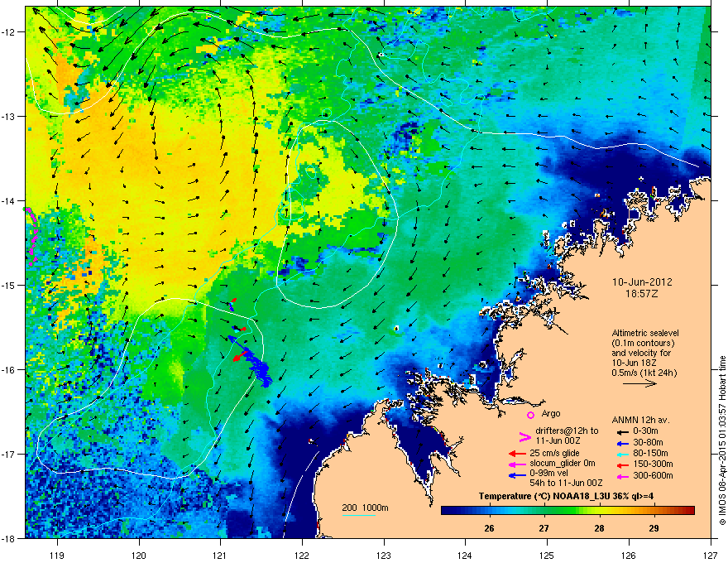Click the '54h to 11-Jun 00Z' text
The image size is (728, 563).
tap(566, 483)
